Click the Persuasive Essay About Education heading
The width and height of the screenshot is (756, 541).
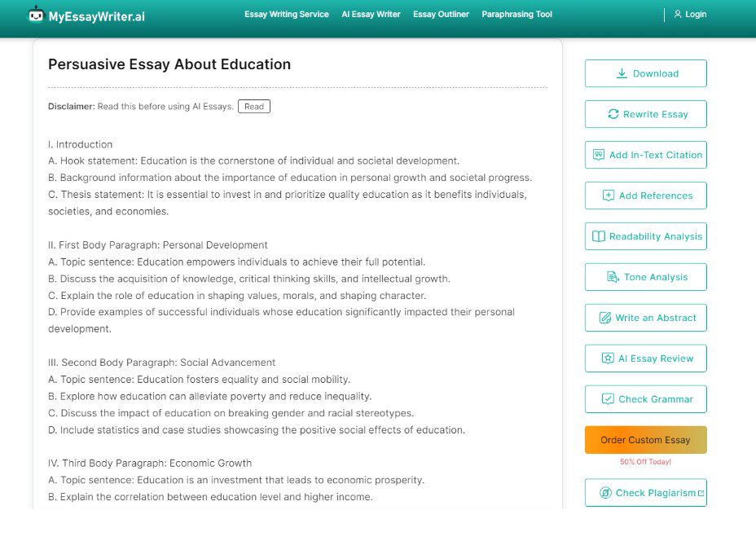(169, 64)
